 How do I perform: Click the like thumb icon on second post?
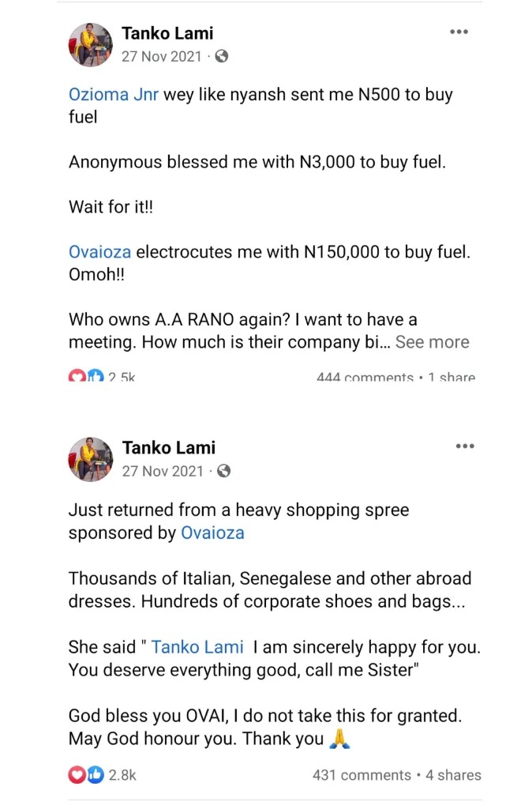96,775
